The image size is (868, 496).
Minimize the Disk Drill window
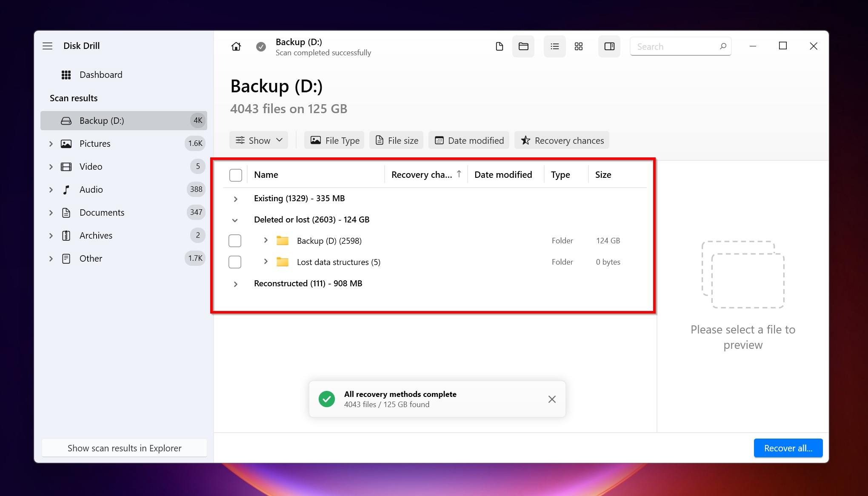753,46
